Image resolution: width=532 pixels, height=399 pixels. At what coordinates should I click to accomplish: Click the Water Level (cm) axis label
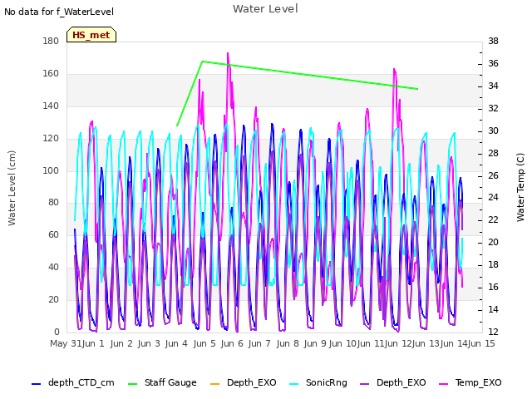pyautogui.click(x=12, y=188)
